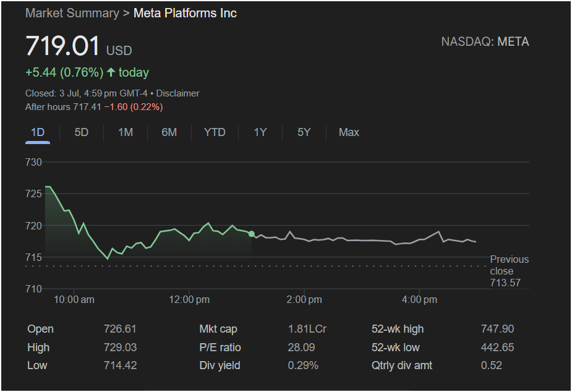Screen dimensions: 572x392
Task: Click the Open value 726.61
Action: tap(120, 329)
